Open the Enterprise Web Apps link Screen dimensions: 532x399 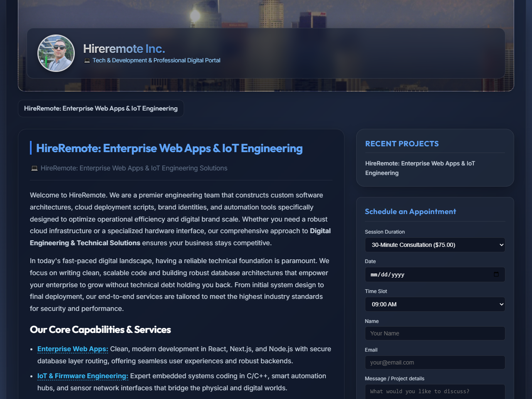[73, 349]
